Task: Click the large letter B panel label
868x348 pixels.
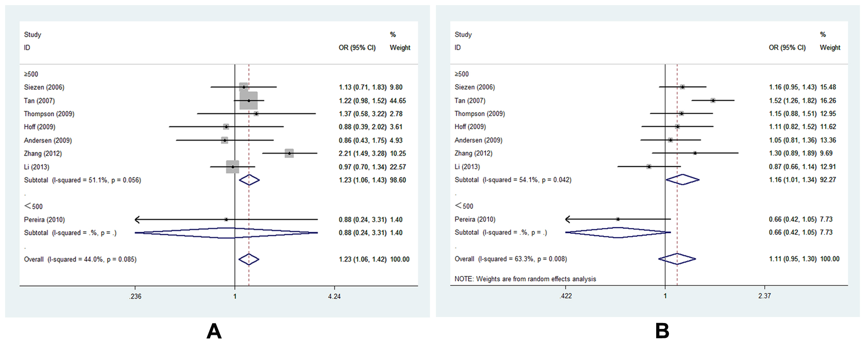Action: click(x=662, y=331)
